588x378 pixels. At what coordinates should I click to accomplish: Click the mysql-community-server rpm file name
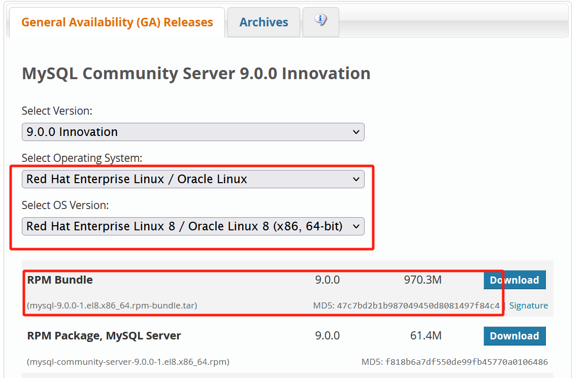tap(128, 362)
